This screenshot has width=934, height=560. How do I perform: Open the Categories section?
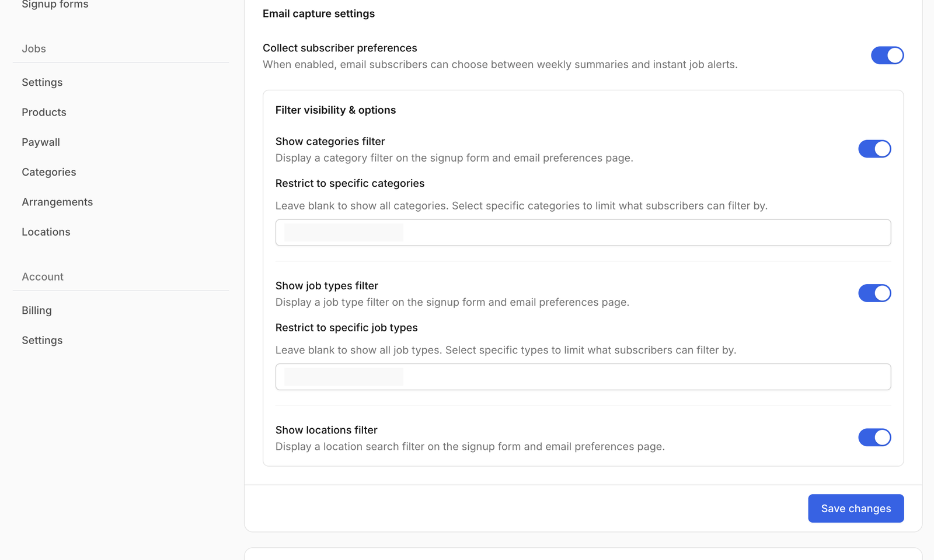click(48, 172)
